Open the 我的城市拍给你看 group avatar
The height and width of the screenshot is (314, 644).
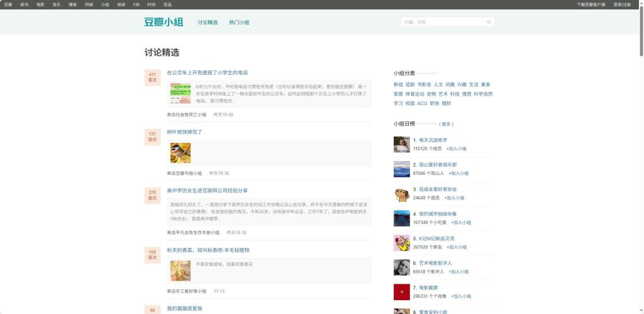(x=402, y=218)
